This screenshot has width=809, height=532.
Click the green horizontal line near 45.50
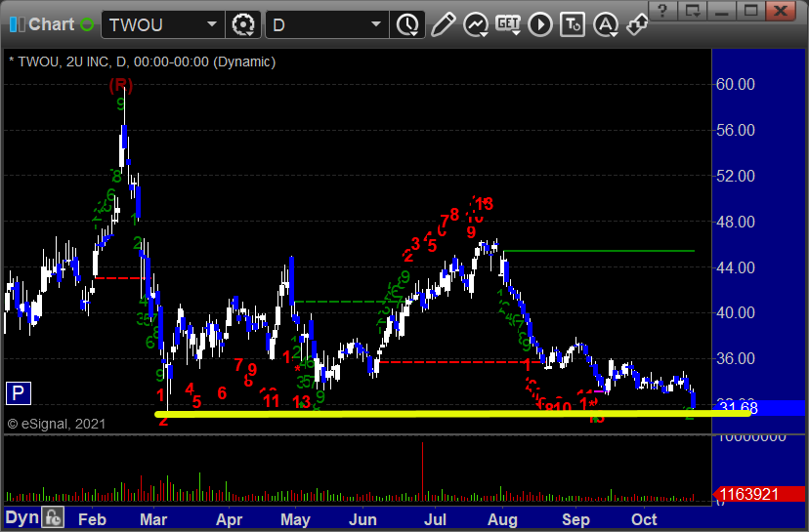coord(599,251)
